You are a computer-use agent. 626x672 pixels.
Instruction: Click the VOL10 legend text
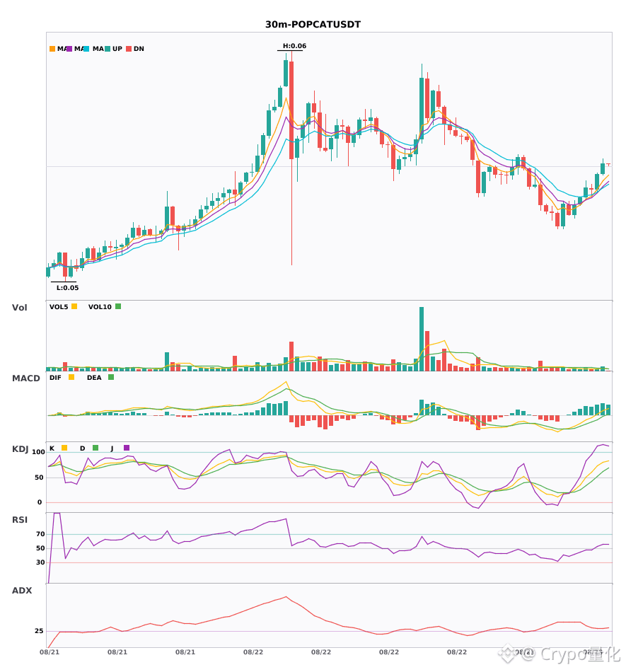click(100, 307)
